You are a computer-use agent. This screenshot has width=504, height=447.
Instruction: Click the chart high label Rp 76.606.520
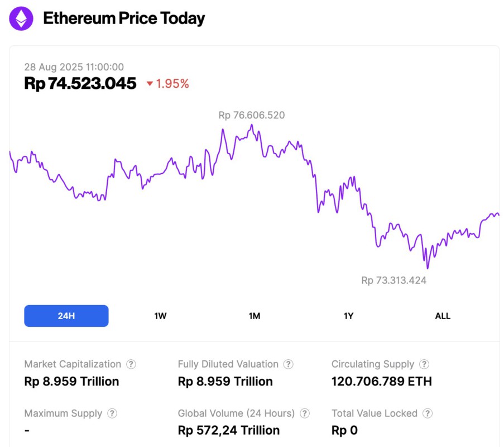(251, 115)
